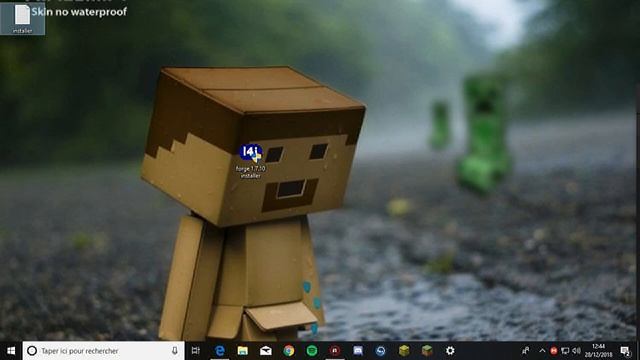The image size is (640, 360).
Task: Open Task View from the taskbar
Action: pyautogui.click(x=196, y=351)
